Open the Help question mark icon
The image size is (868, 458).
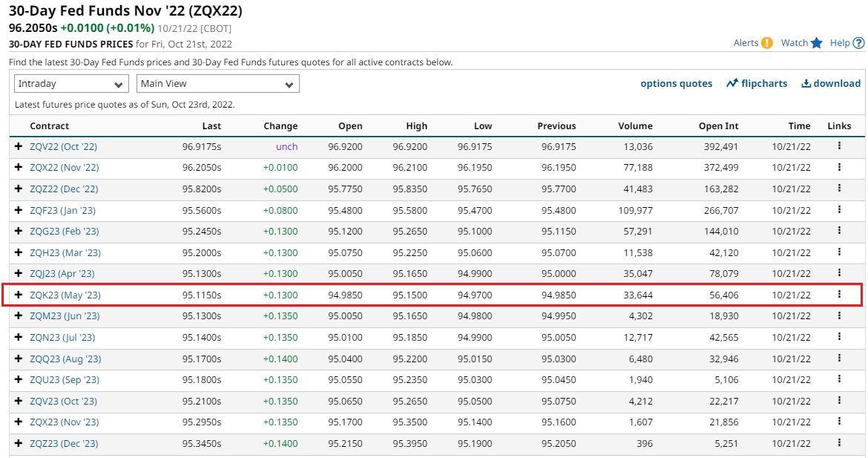859,43
